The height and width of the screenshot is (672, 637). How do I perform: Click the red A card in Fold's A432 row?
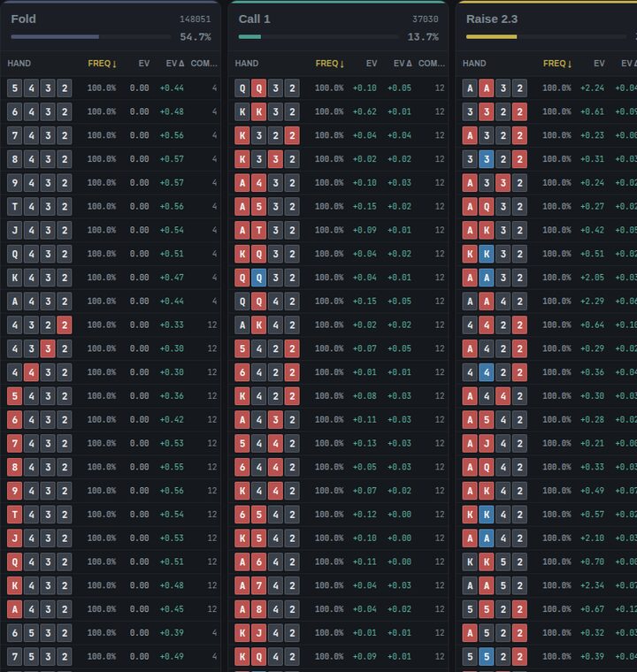tap(14, 609)
